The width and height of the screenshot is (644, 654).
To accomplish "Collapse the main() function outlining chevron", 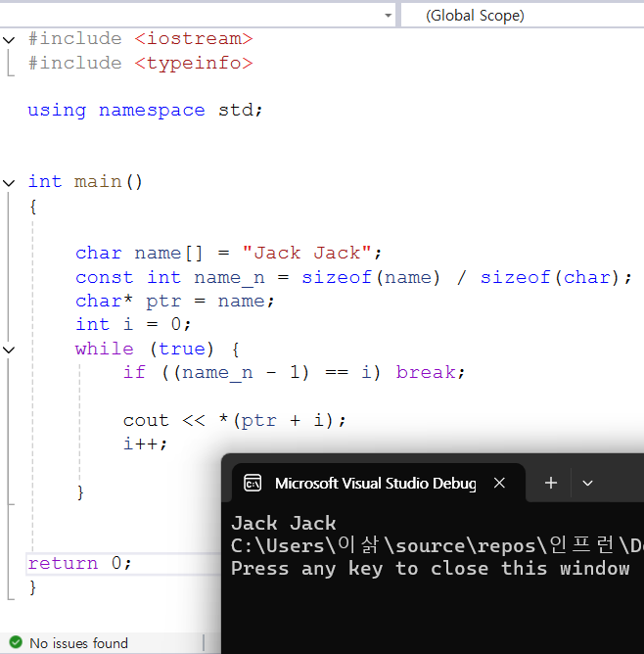I will 9,183.
